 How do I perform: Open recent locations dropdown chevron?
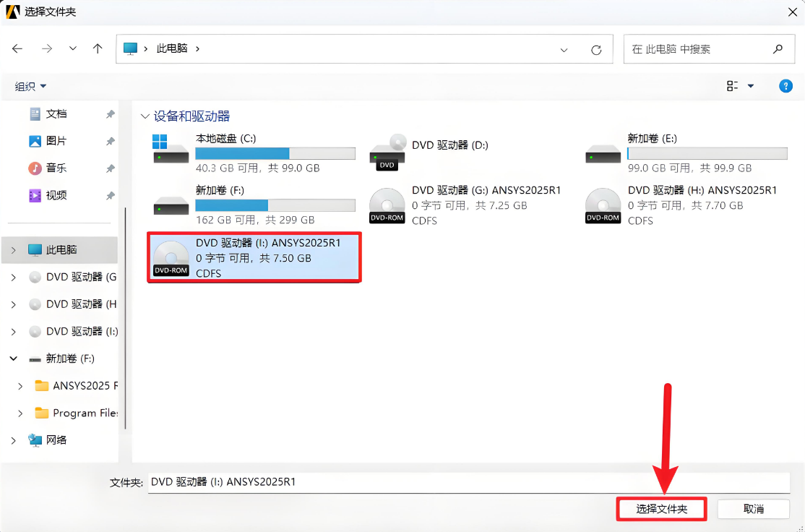coord(73,48)
